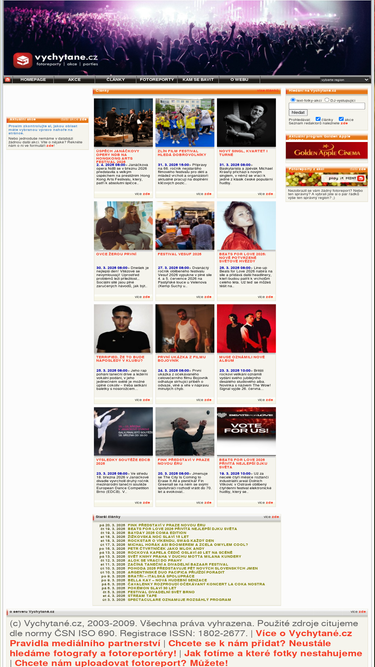Open the ballet dancer article thumbnail
The height and width of the screenshot is (667, 375).
coord(123,431)
